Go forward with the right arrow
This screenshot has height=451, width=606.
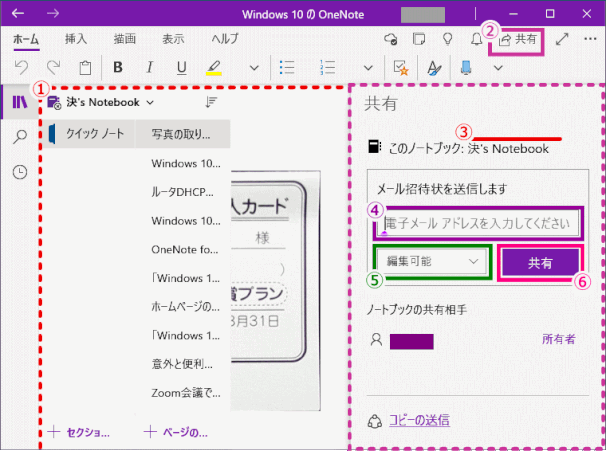(53, 14)
